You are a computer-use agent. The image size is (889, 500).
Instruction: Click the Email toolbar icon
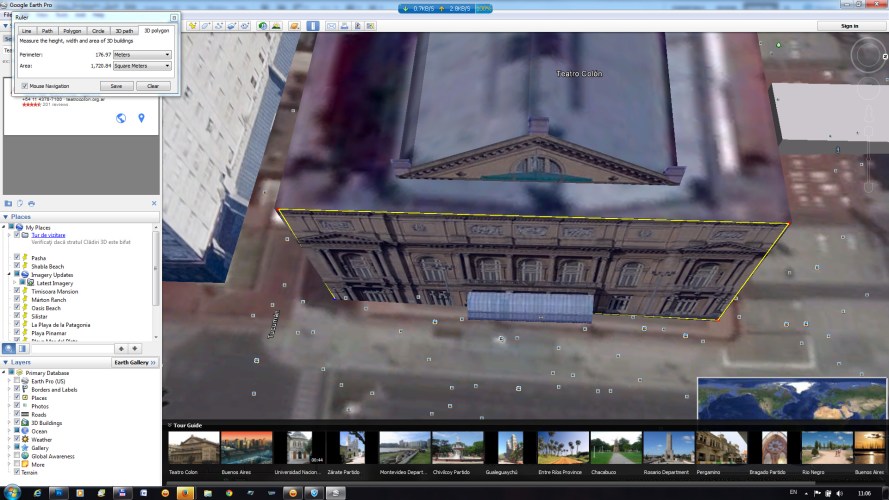coord(331,25)
